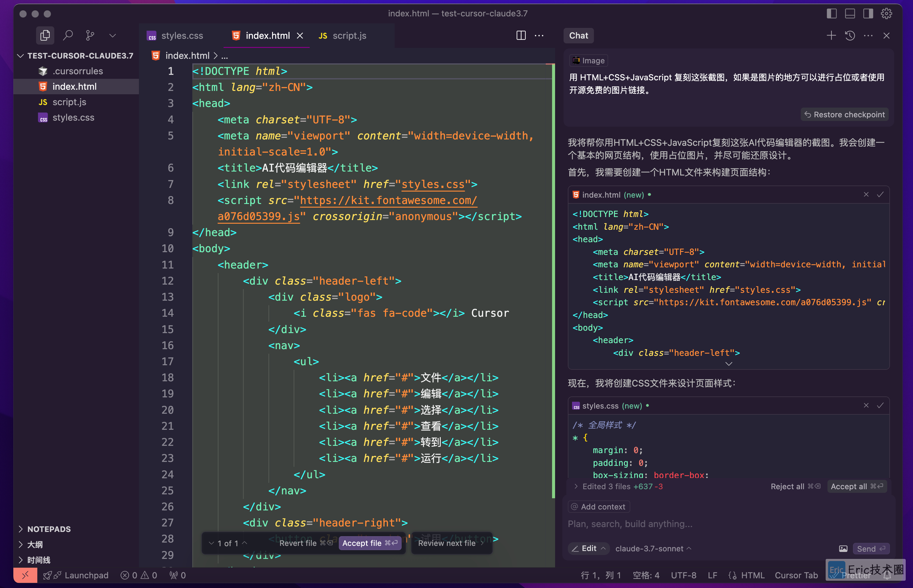Focus the chat prompt input field
This screenshot has width=913, height=588.
point(729,524)
